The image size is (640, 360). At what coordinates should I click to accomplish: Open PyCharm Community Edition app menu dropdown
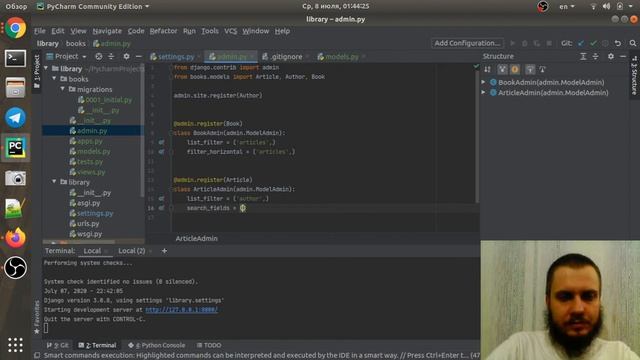coord(93,7)
